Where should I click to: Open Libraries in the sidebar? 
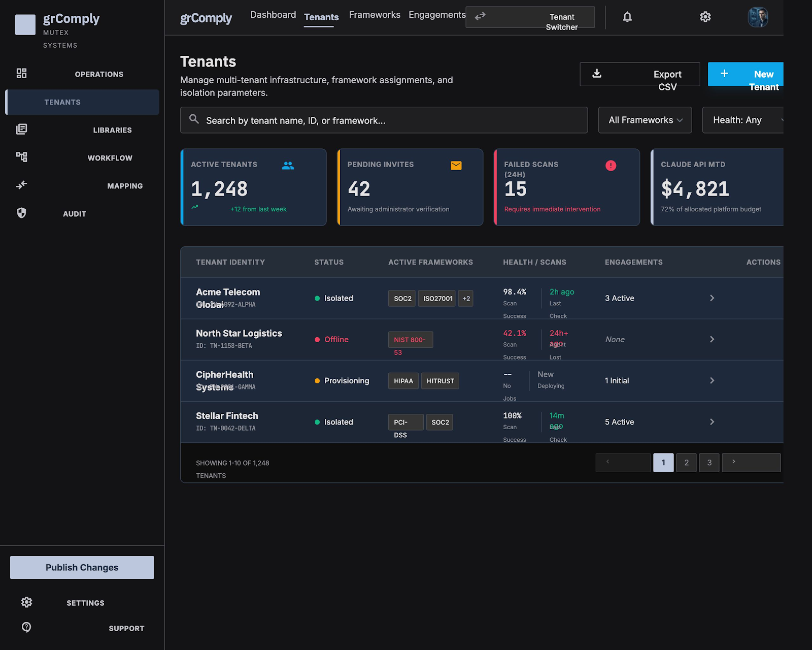coord(82,130)
